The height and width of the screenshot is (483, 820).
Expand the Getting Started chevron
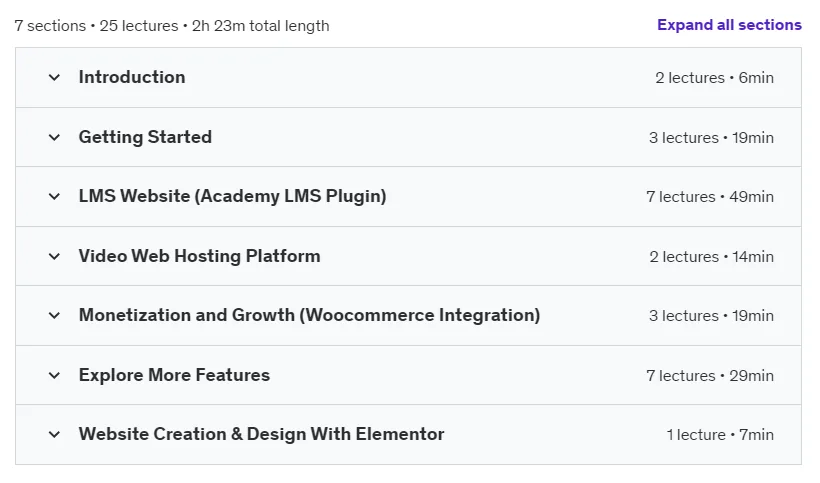tap(54, 137)
